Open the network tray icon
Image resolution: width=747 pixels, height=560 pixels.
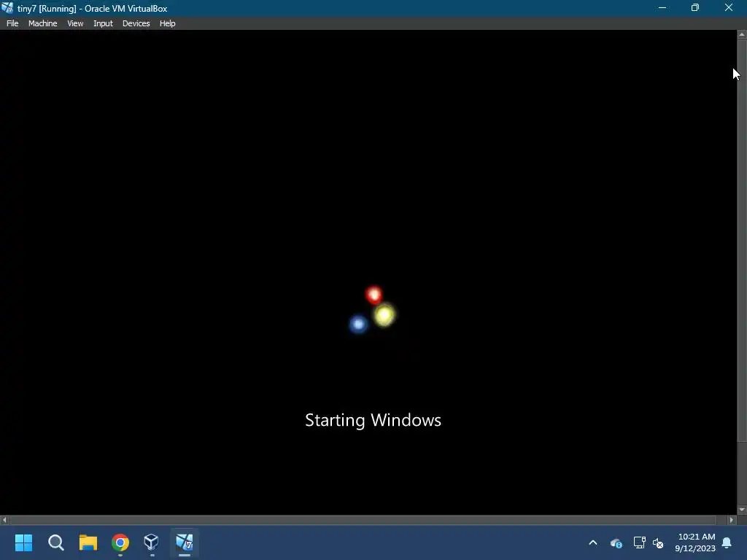tap(639, 542)
